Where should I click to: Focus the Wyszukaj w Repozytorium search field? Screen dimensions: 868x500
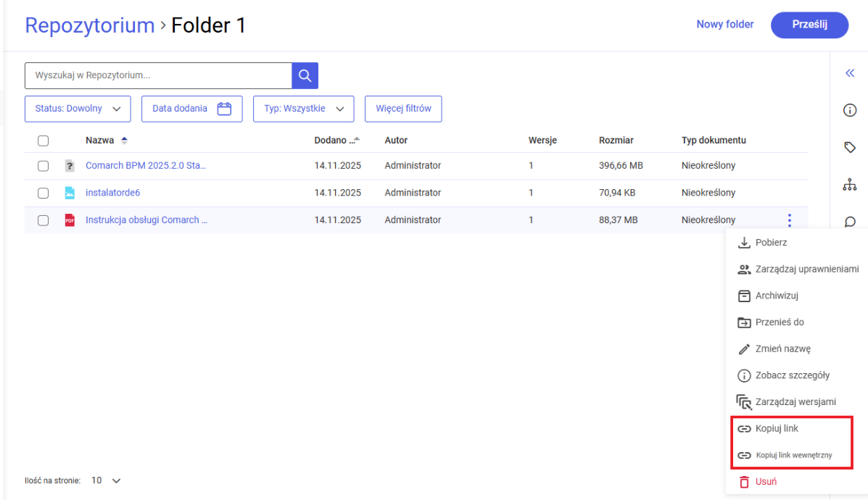click(158, 75)
